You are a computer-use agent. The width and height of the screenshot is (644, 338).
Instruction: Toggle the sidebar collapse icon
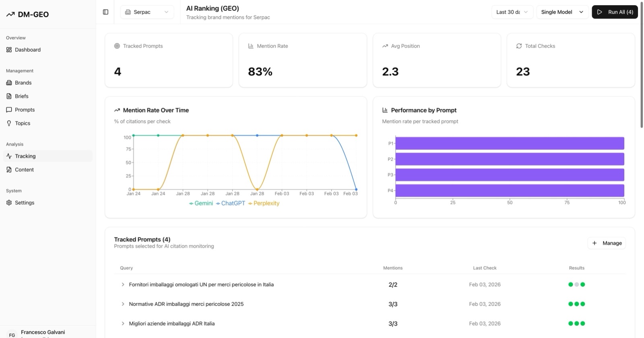click(x=105, y=12)
